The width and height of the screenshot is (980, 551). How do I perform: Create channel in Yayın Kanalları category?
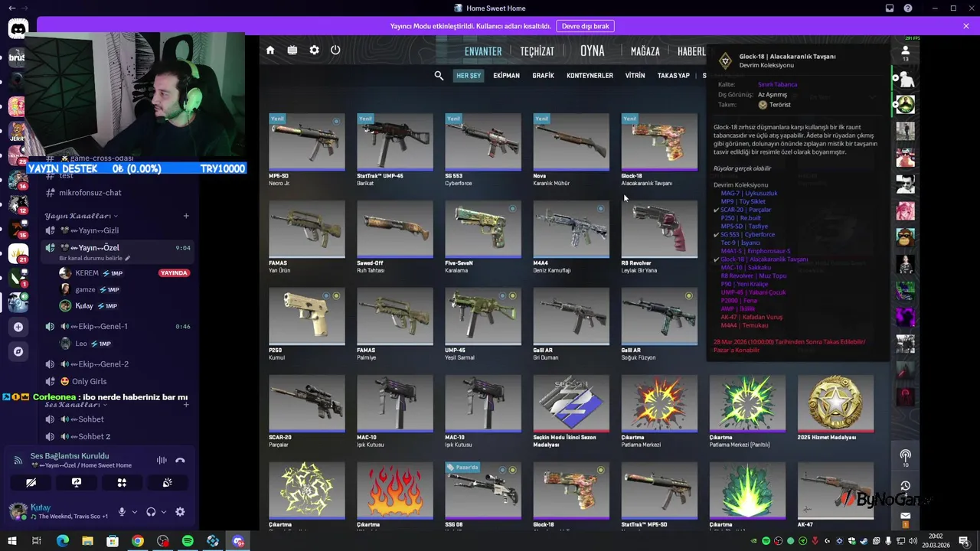tap(186, 216)
